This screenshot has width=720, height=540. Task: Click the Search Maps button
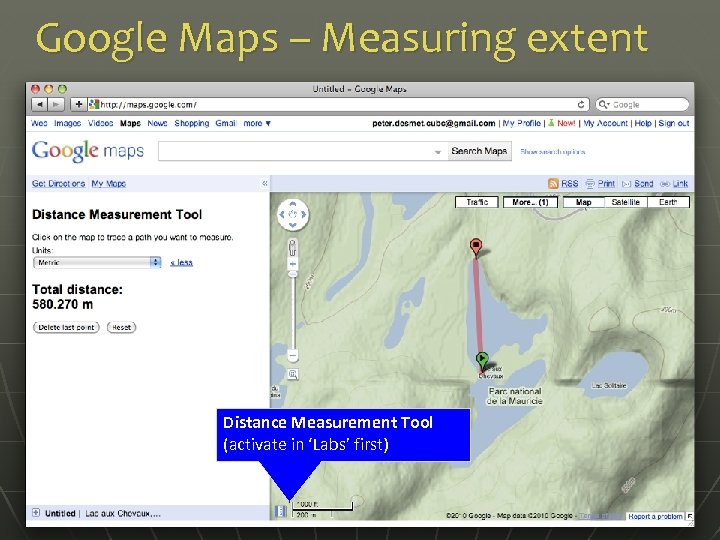coord(479,151)
